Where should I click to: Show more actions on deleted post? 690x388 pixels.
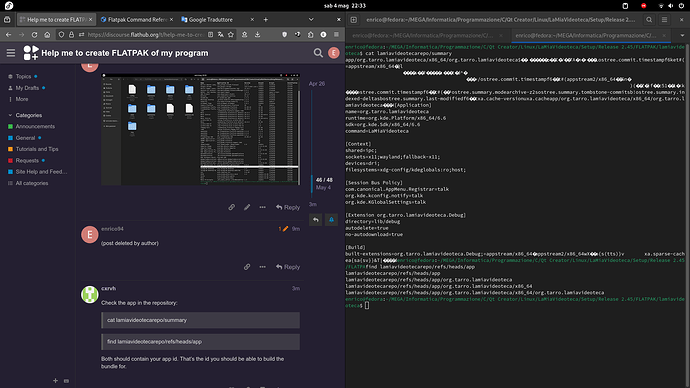point(262,267)
